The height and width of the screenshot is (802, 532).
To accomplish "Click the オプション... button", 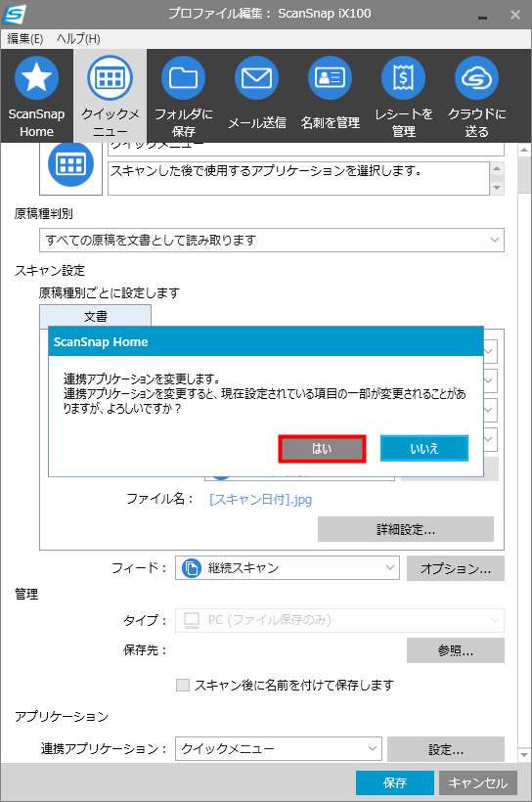I will pos(456,568).
